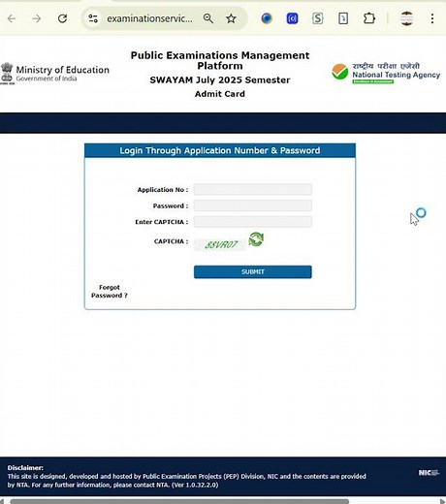Focus the Password field
Viewport: 446px width, 504px height.
253,205
